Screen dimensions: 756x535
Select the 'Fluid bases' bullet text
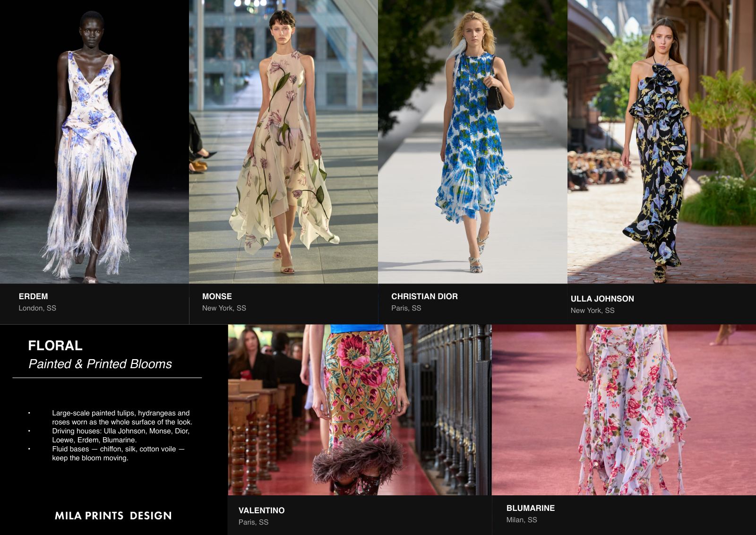tap(118, 453)
